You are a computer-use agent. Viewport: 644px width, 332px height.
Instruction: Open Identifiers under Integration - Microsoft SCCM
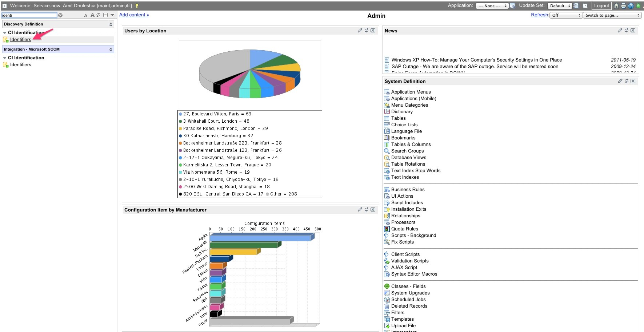coord(21,65)
